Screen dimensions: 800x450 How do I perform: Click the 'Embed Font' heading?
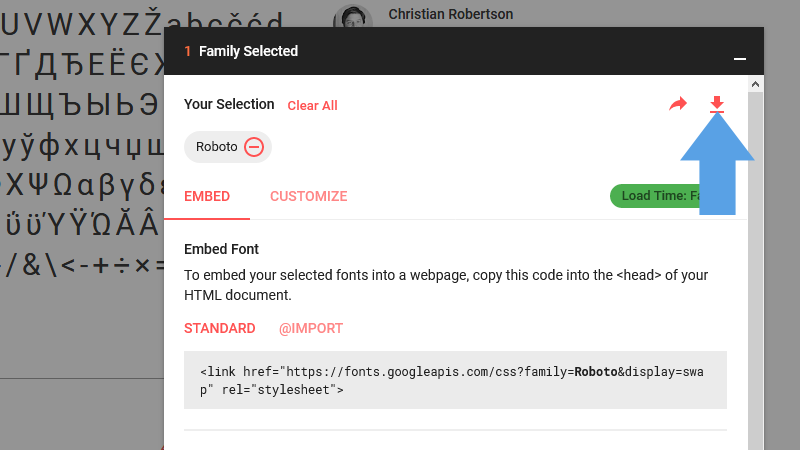point(221,249)
